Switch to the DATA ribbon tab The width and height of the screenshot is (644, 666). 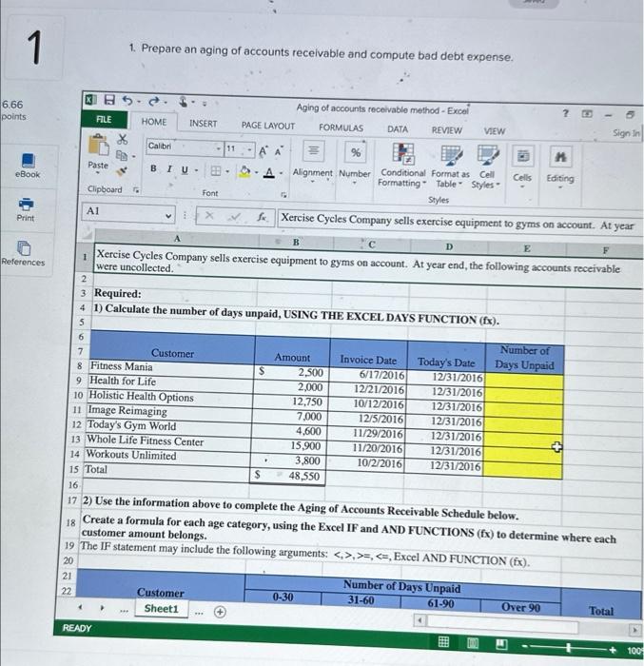(x=398, y=129)
